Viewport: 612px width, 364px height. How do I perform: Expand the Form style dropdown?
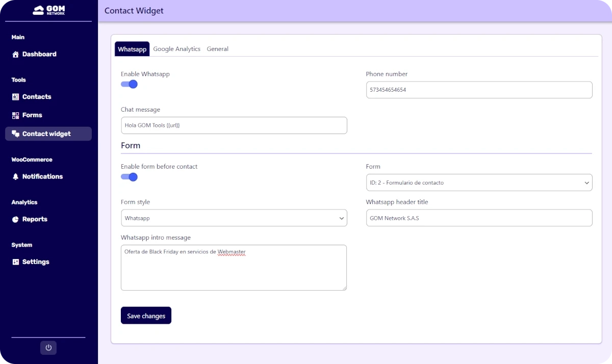tap(234, 218)
